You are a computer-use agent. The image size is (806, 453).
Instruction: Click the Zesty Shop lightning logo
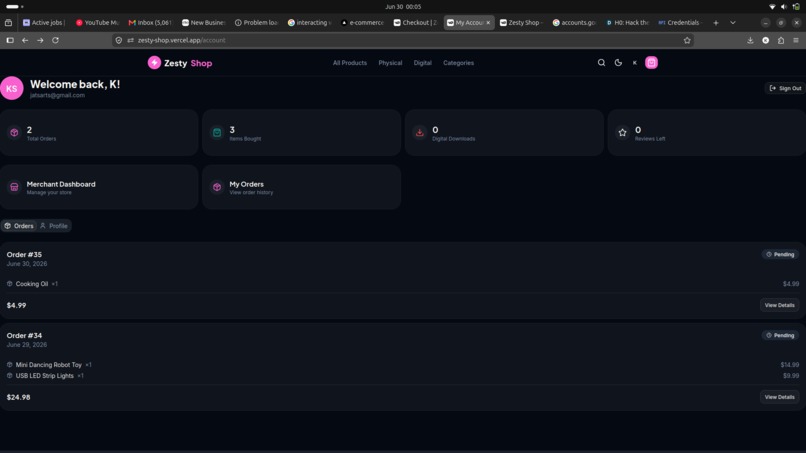[x=154, y=62]
